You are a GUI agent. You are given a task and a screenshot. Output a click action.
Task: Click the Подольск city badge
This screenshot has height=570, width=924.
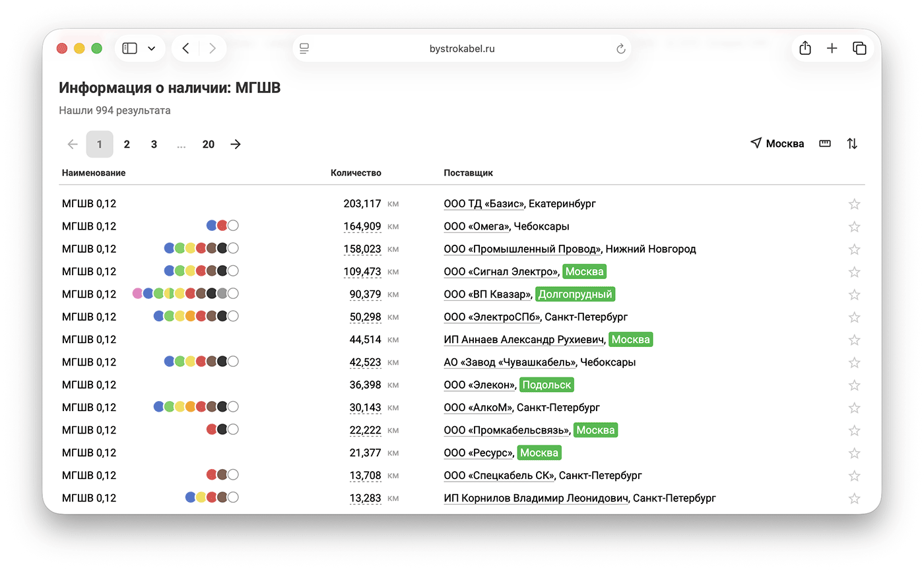tap(546, 385)
